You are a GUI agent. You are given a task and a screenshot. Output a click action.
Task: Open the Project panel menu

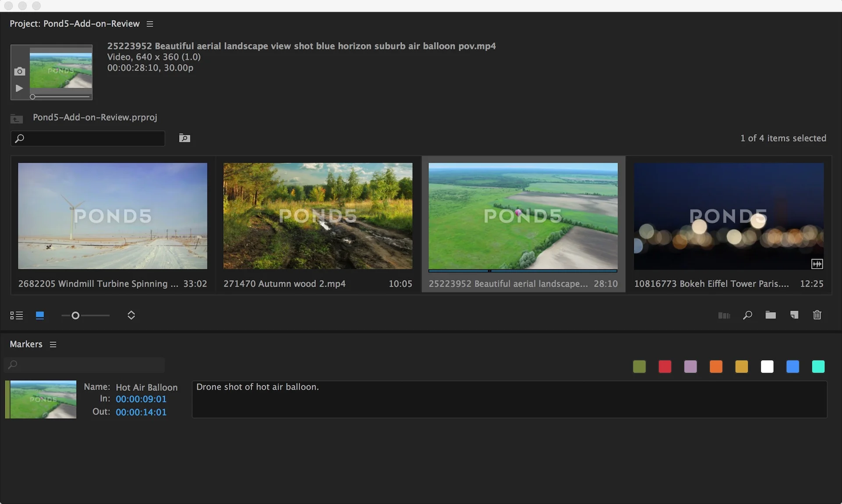click(150, 24)
